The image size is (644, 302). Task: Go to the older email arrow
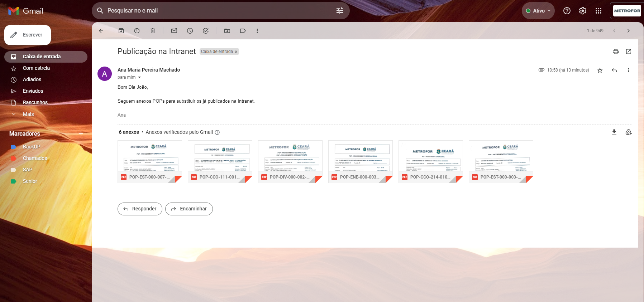(x=629, y=31)
